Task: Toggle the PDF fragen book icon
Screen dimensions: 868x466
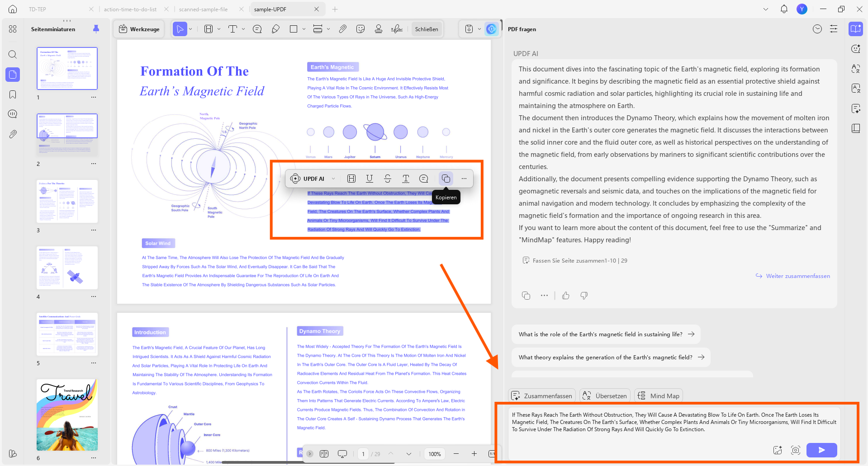Action: (856, 29)
